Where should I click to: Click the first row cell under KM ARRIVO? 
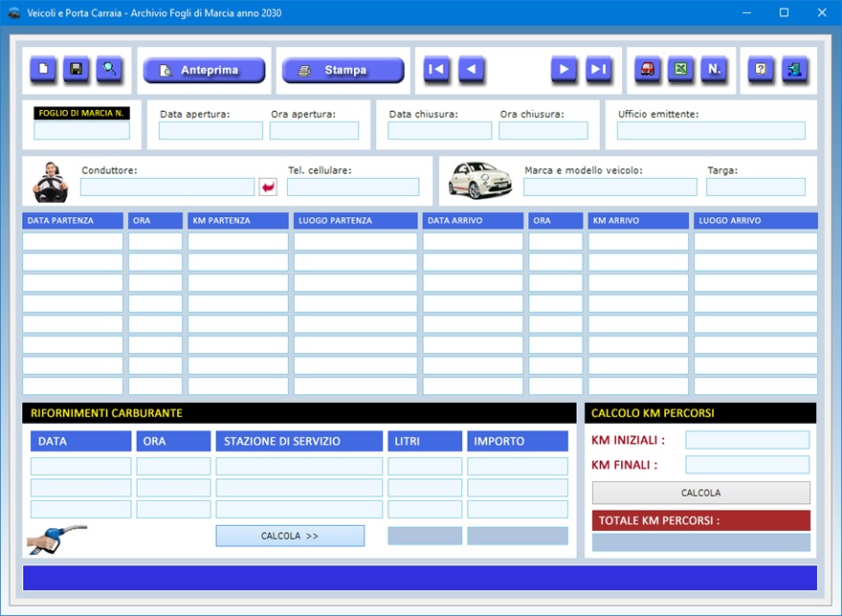coord(638,241)
